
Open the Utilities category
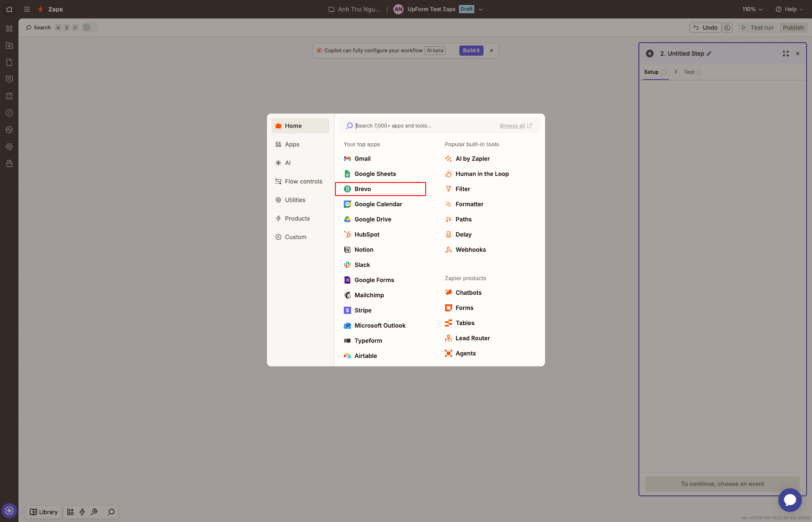pyautogui.click(x=300, y=200)
